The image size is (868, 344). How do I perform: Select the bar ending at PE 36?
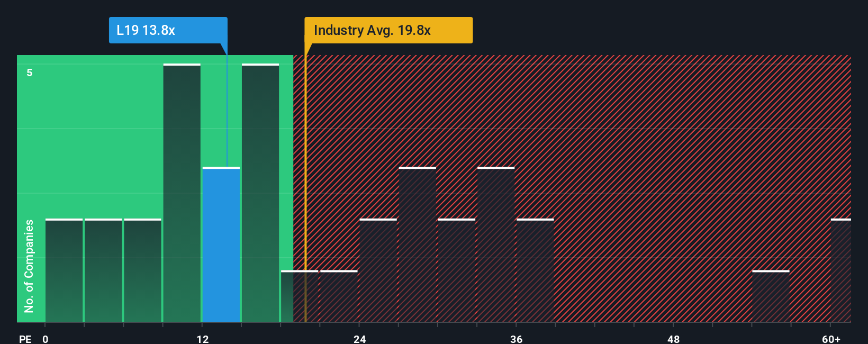(496, 245)
